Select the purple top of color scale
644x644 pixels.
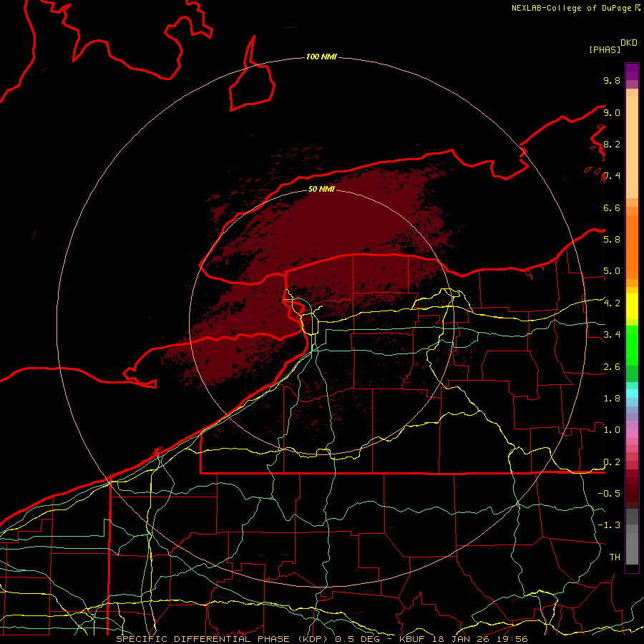coord(632,71)
